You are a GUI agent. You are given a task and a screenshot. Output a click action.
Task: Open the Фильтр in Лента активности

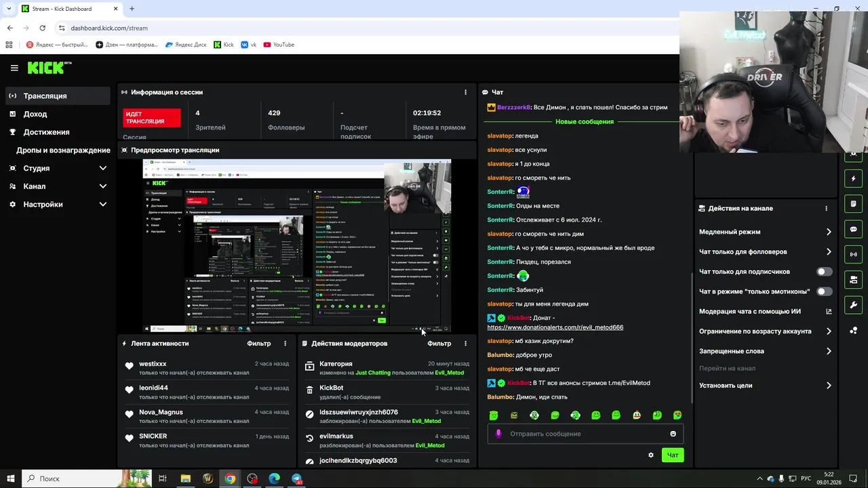[259, 344]
